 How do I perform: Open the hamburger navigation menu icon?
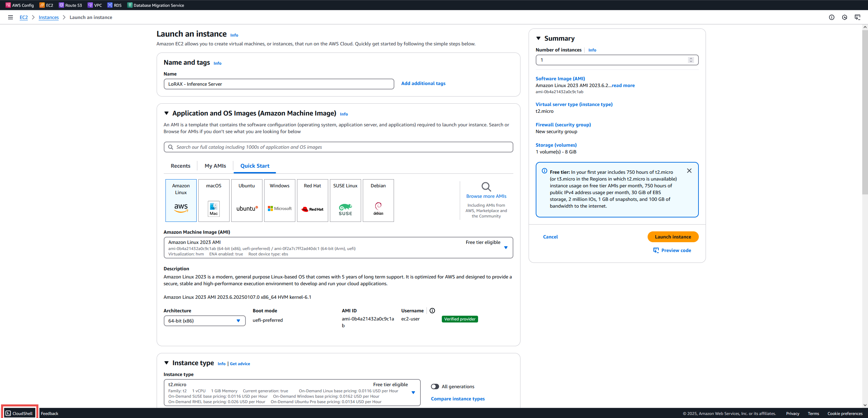[11, 17]
